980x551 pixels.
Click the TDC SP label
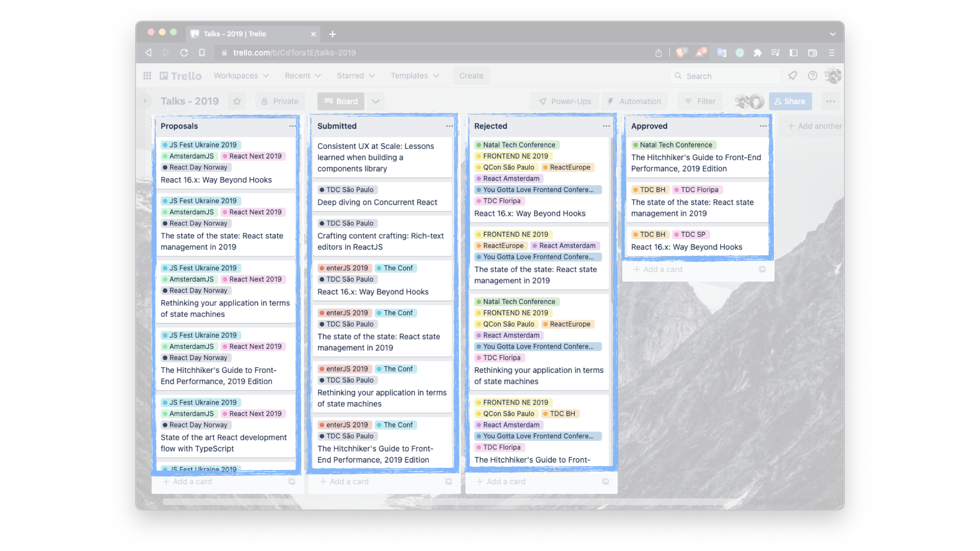(691, 235)
